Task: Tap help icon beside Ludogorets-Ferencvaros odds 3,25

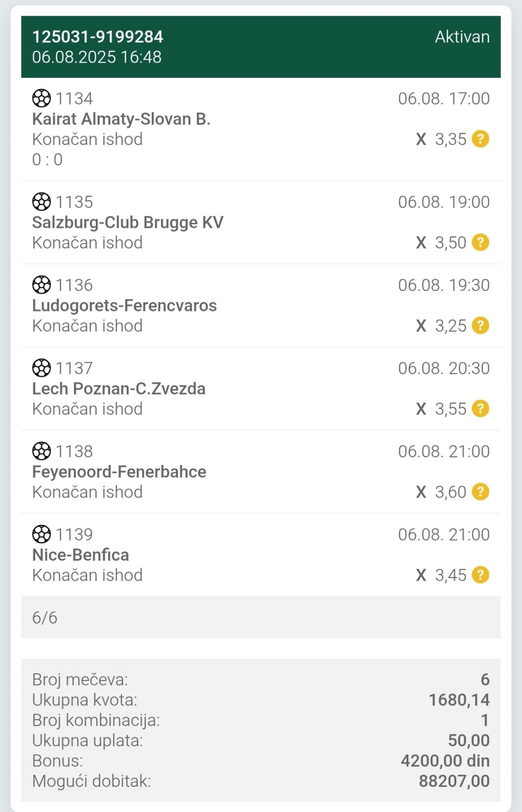Action: tap(480, 326)
